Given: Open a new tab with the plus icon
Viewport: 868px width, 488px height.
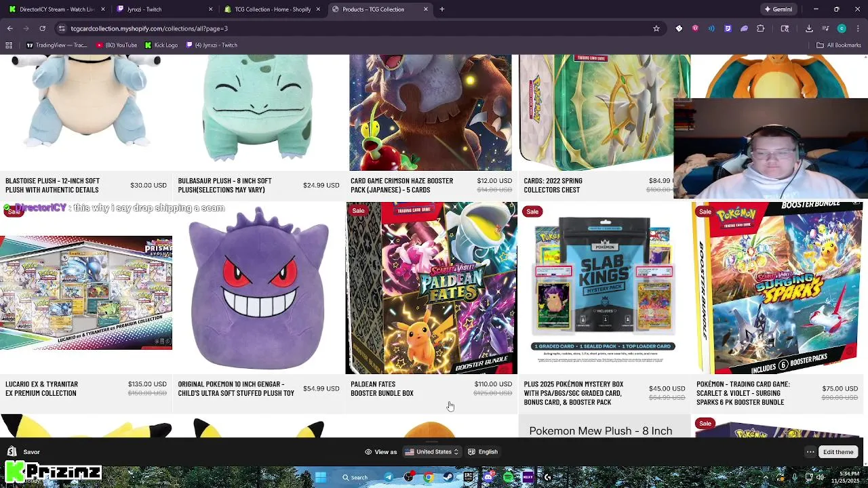Looking at the screenshot, I should coord(441,9).
